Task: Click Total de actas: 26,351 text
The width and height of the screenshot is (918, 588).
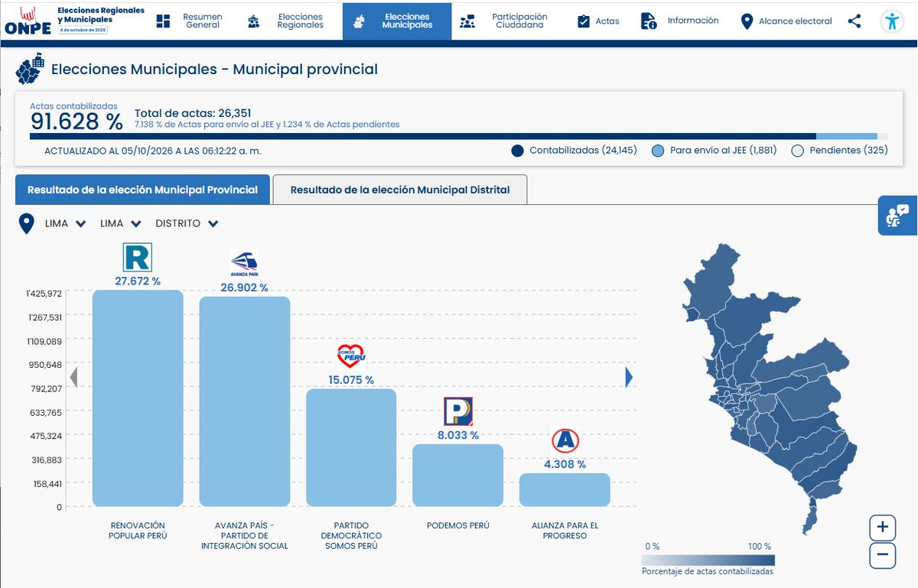Action: [194, 112]
